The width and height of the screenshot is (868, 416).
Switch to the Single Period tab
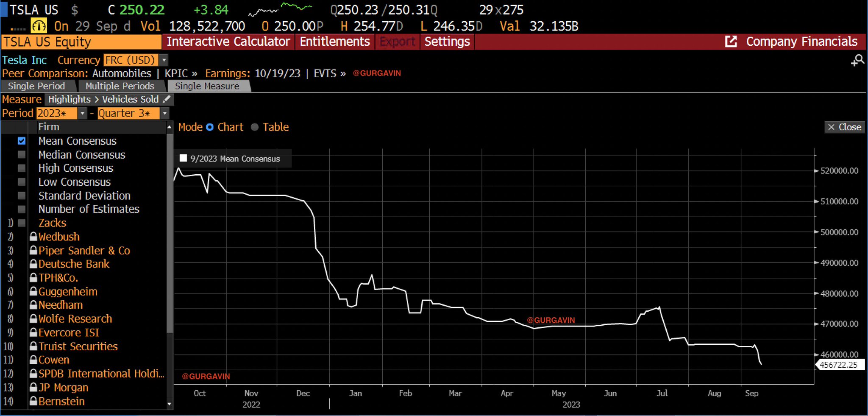tap(37, 86)
